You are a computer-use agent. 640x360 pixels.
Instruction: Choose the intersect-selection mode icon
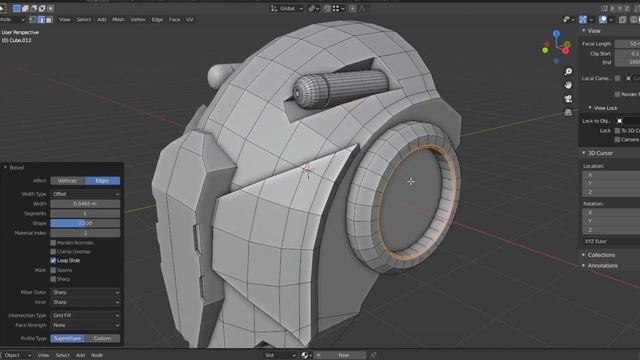[x=51, y=8]
